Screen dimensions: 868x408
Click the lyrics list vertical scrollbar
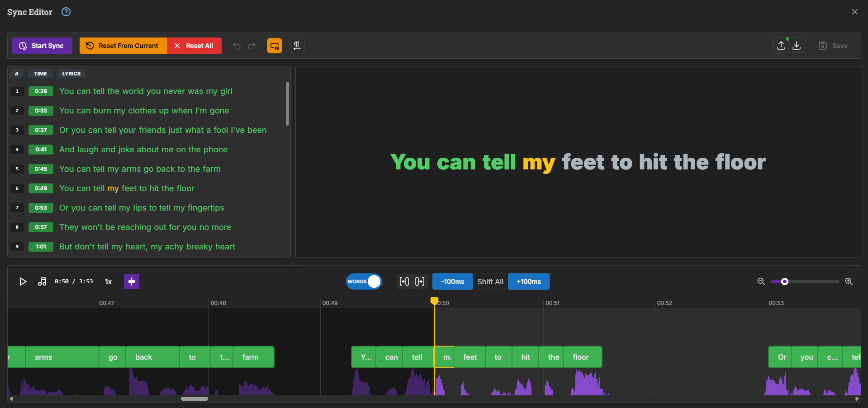coord(287,103)
